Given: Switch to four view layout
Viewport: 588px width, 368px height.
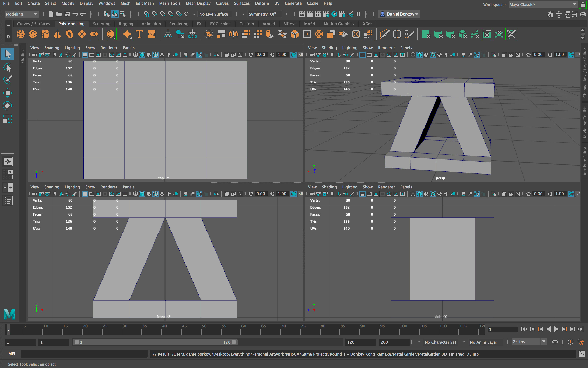Looking at the screenshot, I should [8, 175].
